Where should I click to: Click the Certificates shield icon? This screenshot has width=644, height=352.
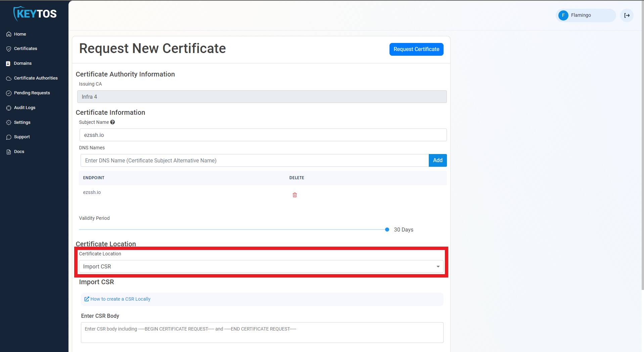(9, 49)
